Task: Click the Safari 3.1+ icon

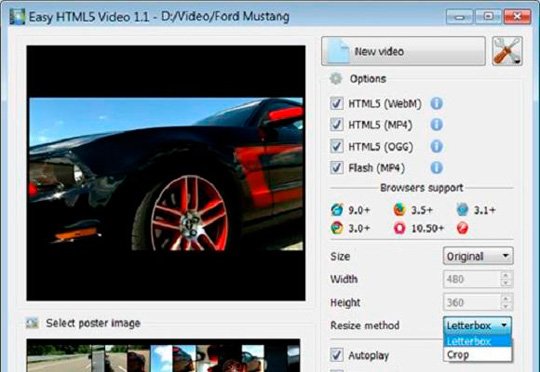Action: 462,209
